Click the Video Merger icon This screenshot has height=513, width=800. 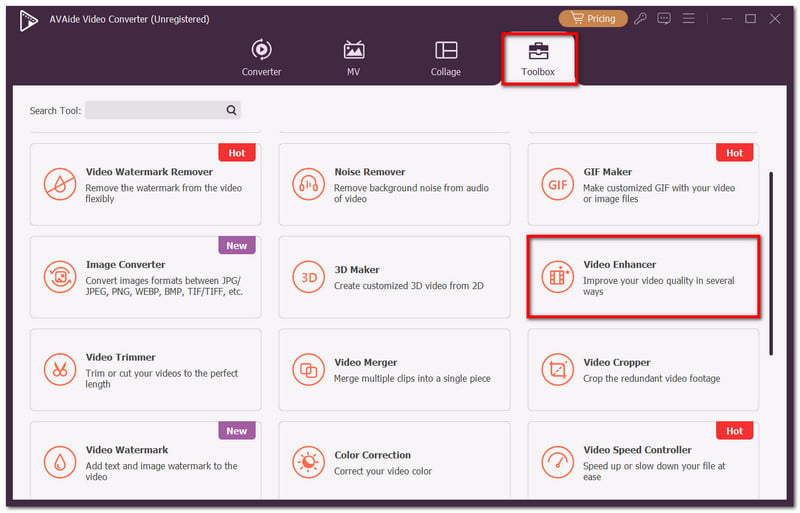[308, 370]
